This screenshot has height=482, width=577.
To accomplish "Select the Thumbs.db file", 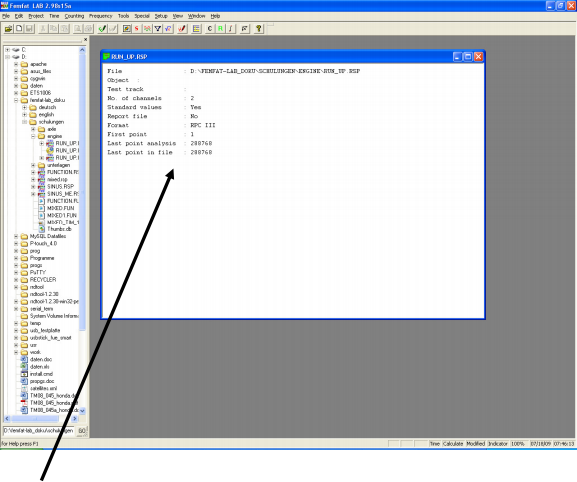I will [59, 229].
